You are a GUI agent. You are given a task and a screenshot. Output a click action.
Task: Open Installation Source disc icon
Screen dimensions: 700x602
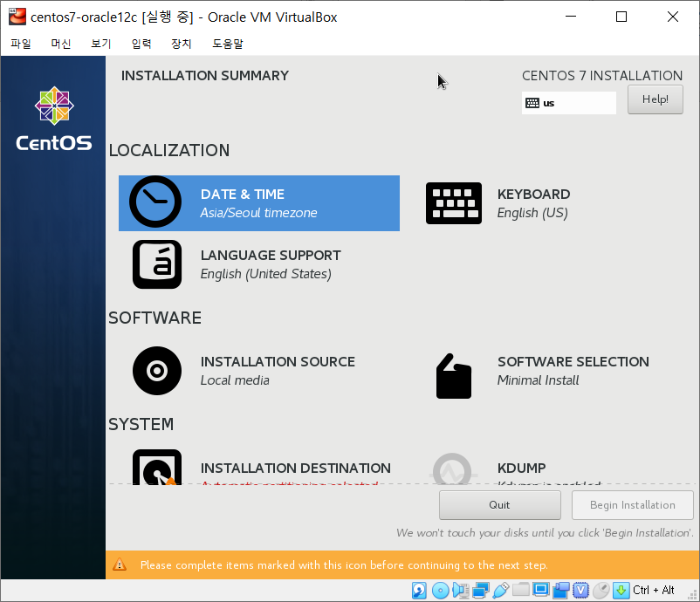click(x=157, y=371)
